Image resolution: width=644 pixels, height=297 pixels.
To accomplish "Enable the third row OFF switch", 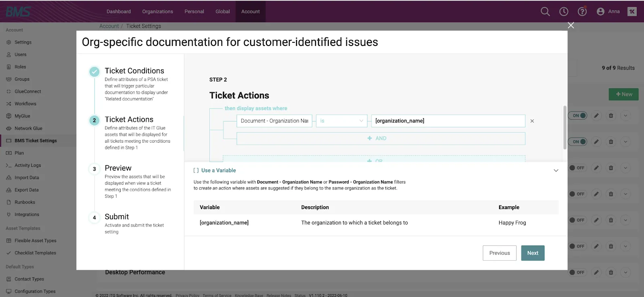I will [577, 168].
